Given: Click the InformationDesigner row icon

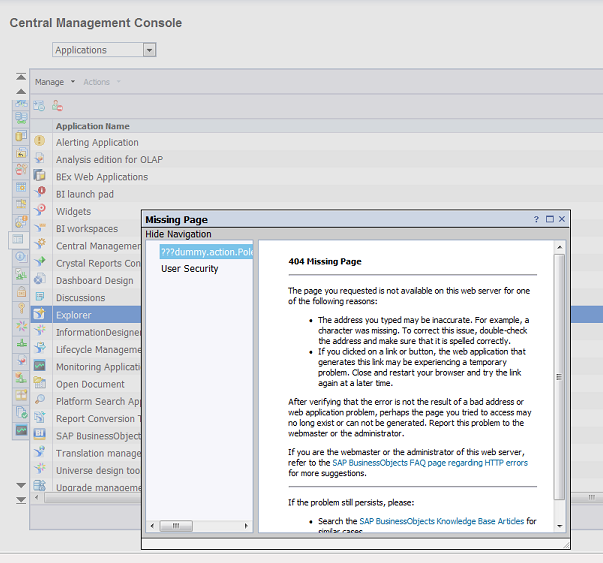Looking at the screenshot, I should (x=40, y=331).
